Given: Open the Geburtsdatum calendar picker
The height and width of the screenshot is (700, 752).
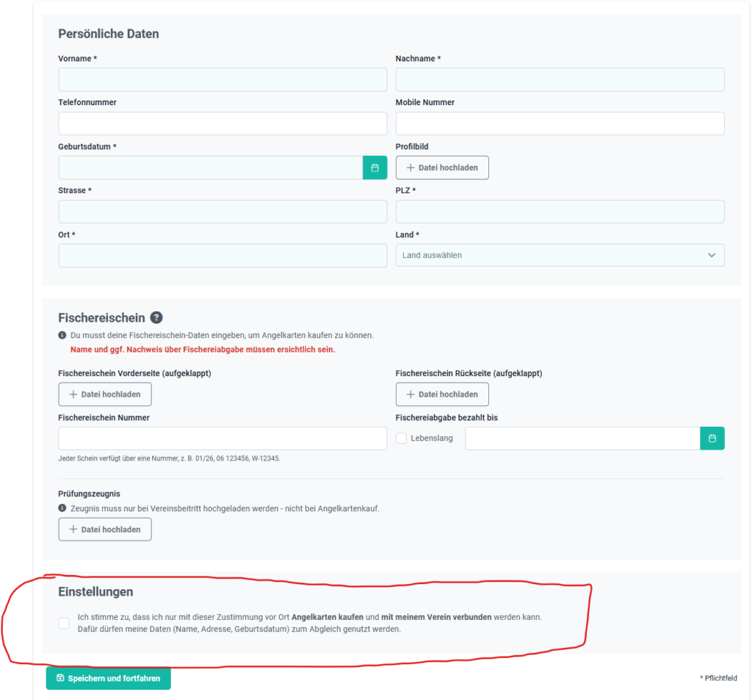Looking at the screenshot, I should [375, 167].
